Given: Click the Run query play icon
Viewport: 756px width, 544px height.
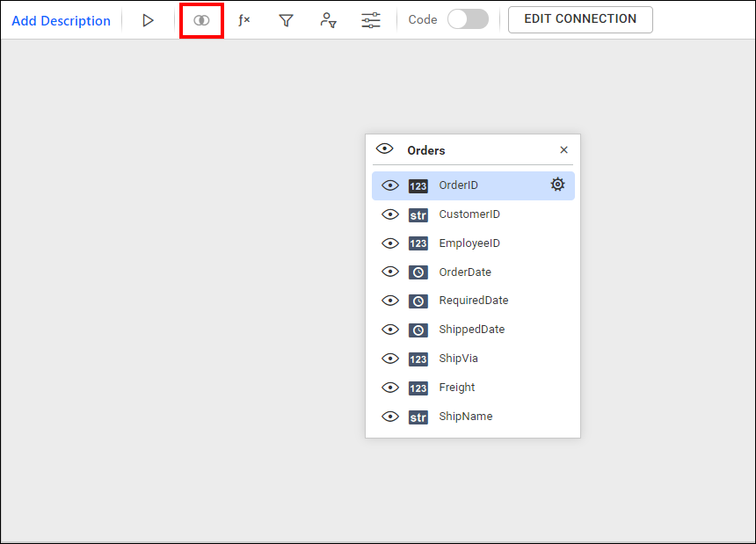Looking at the screenshot, I should [x=148, y=20].
